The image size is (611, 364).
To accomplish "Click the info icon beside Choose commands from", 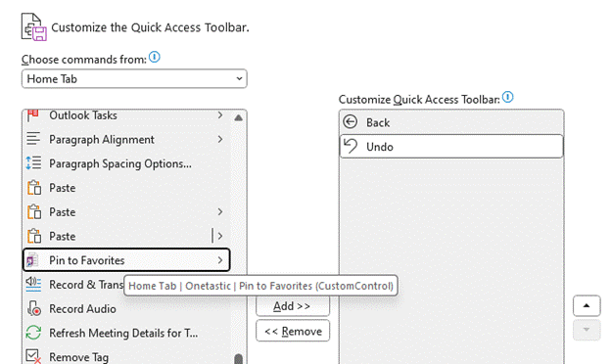I will click(155, 57).
